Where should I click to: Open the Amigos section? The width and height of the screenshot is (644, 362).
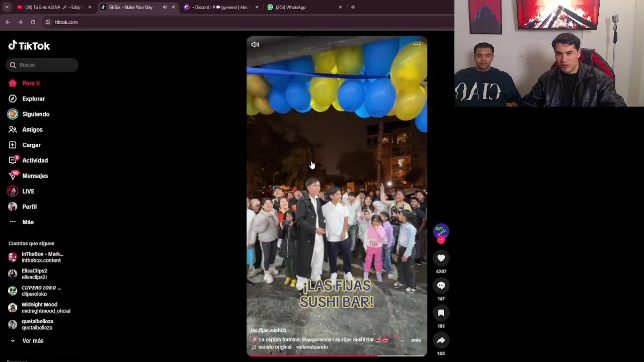coord(32,130)
